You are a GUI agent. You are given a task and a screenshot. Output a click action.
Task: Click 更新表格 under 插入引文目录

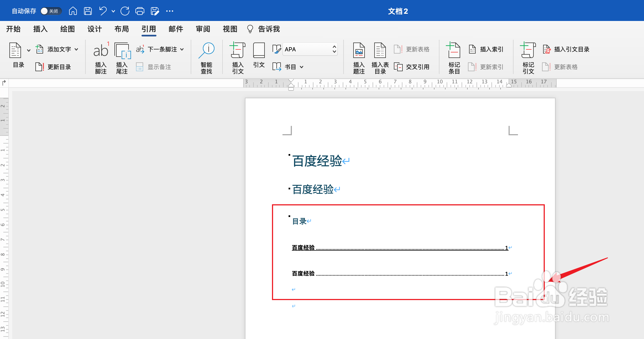[560, 67]
